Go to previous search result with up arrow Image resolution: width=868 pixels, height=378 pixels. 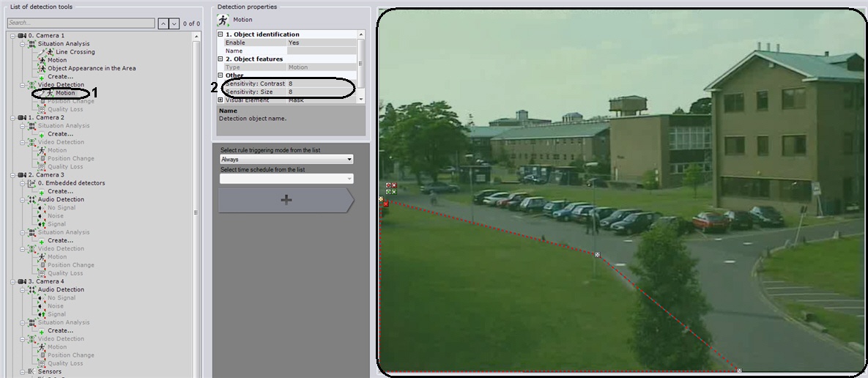point(163,23)
